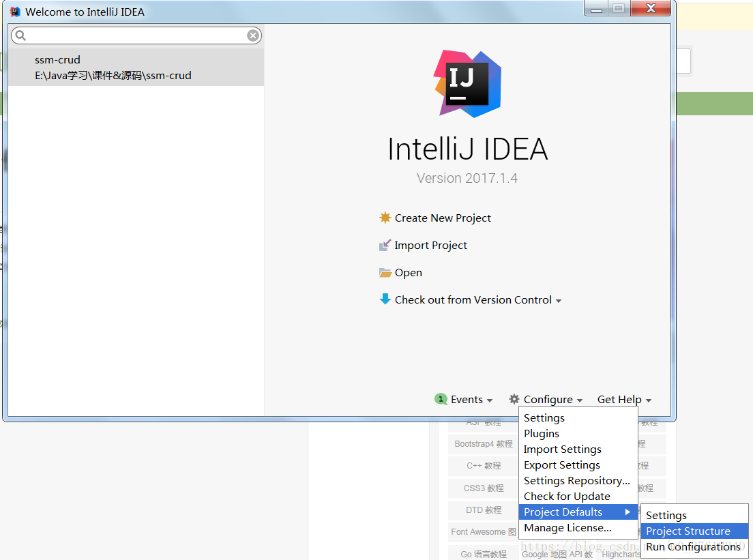The width and height of the screenshot is (753, 560).
Task: Click the ssm-crud project path text
Action: (113, 76)
